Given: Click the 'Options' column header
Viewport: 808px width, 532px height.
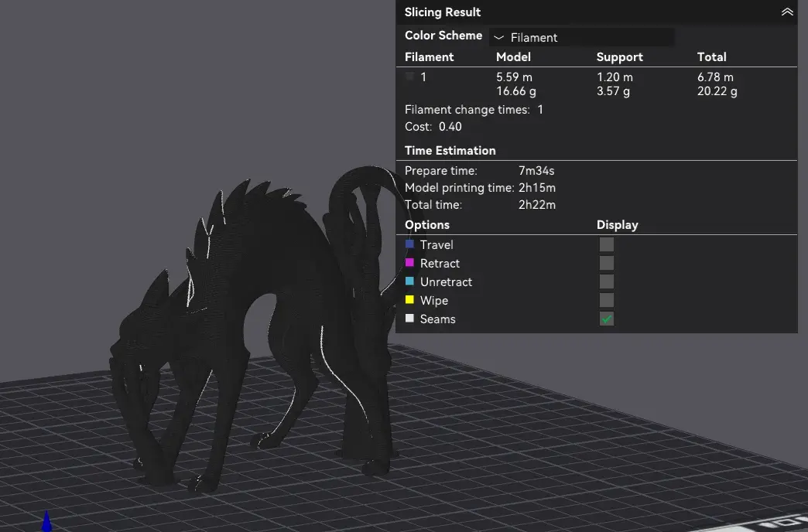Looking at the screenshot, I should click(x=427, y=225).
